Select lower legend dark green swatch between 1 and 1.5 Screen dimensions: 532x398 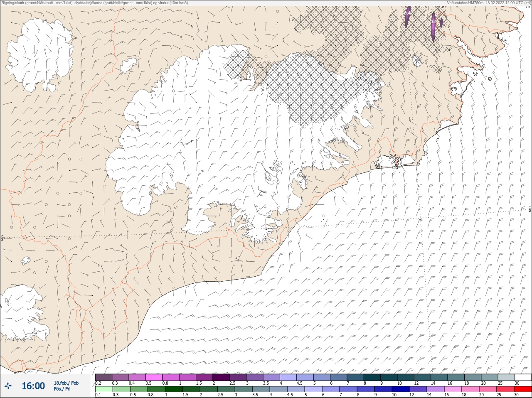point(174,389)
